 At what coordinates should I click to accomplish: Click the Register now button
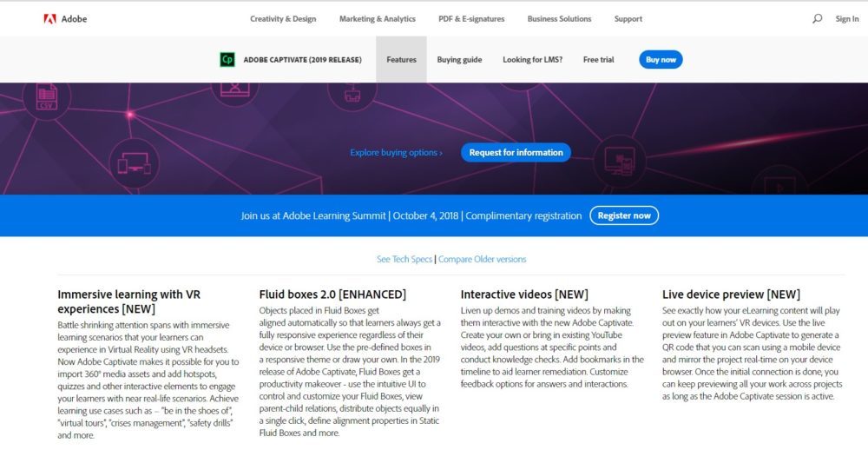coord(623,215)
